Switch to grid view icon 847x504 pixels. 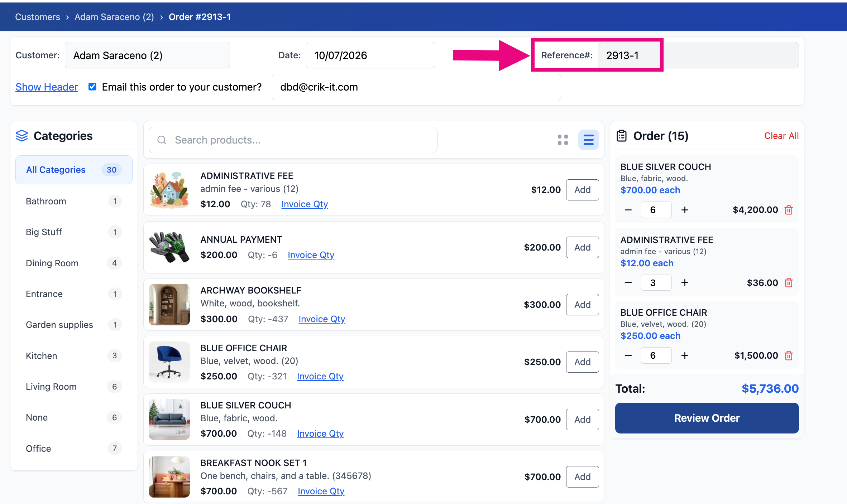563,140
